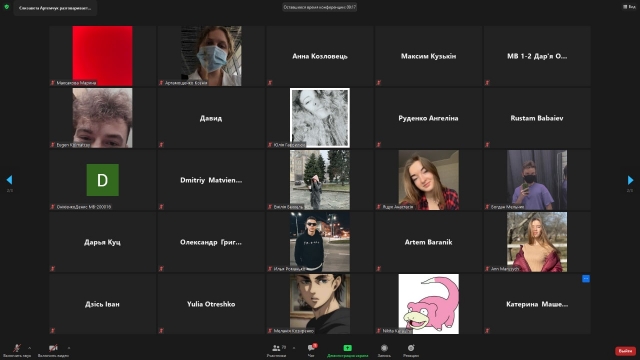Select Дзісь Іван participant tile
640x360 pixels.
pyautogui.click(x=102, y=304)
